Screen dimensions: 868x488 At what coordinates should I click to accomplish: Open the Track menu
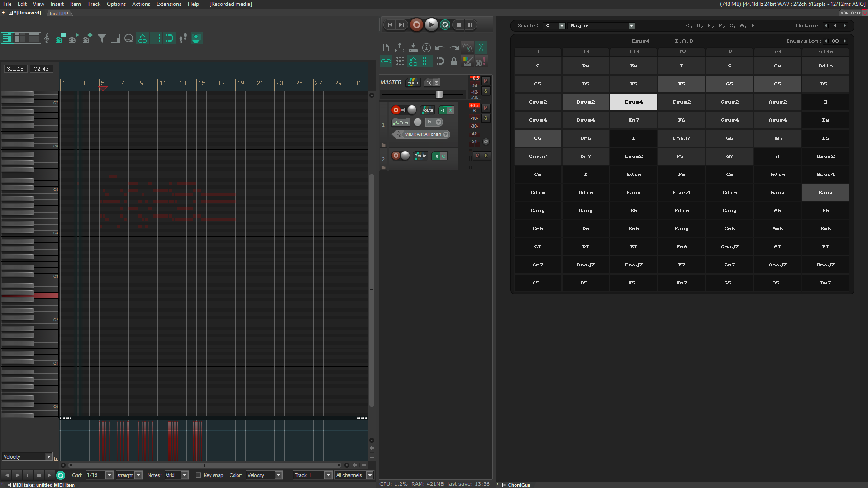click(94, 4)
